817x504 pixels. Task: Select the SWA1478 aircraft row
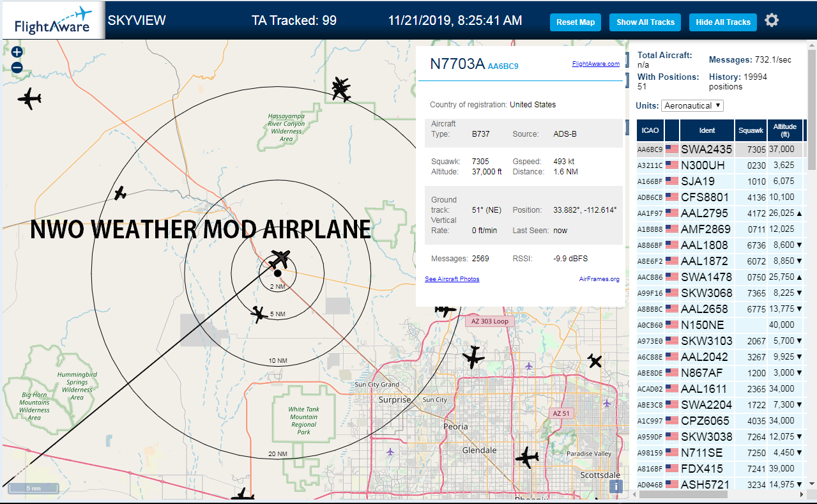pos(720,277)
